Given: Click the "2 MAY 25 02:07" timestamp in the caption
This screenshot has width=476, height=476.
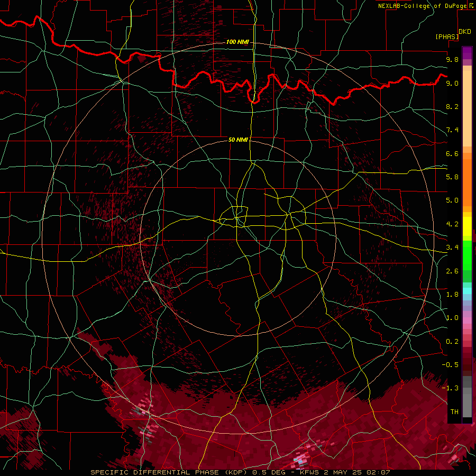Looking at the screenshot, I should [356, 472].
